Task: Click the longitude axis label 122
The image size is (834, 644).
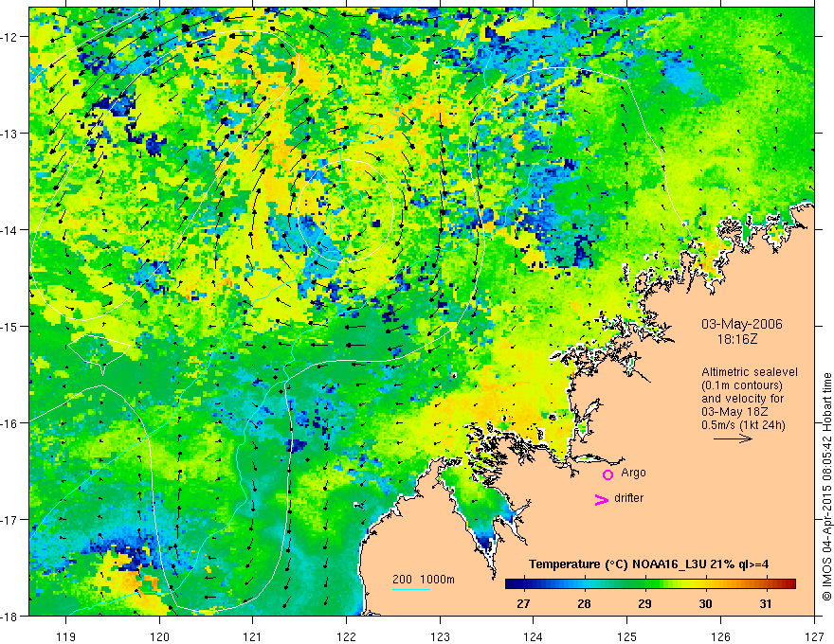Action: tap(347, 636)
